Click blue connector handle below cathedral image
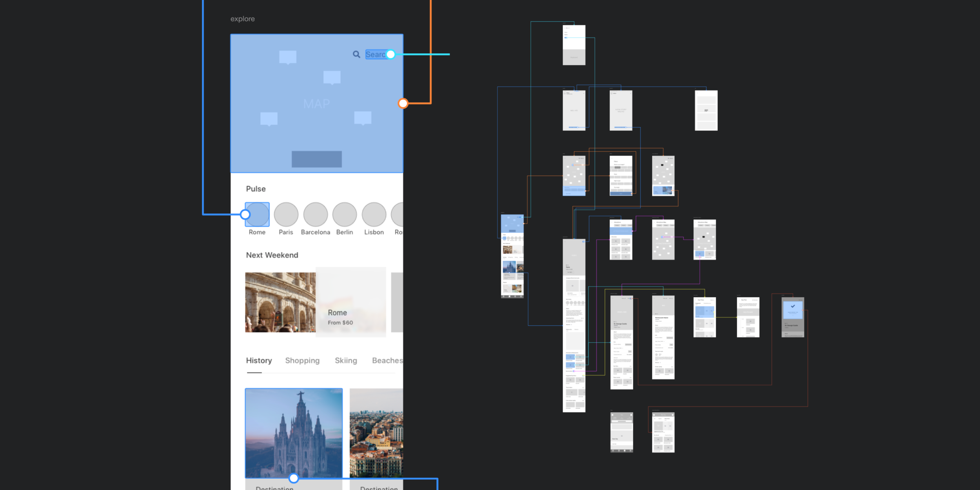The width and height of the screenshot is (980, 490). [294, 478]
